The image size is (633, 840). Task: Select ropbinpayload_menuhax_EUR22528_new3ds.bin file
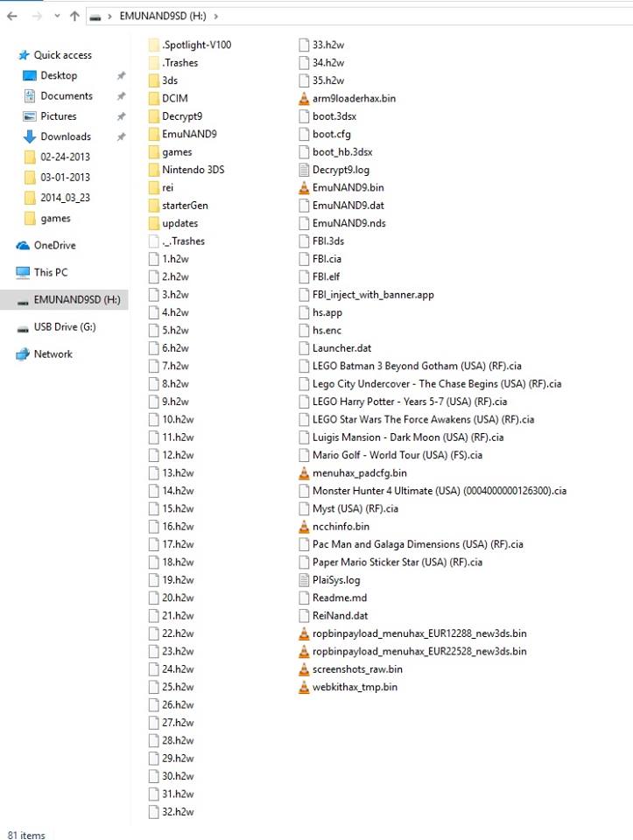pyautogui.click(x=419, y=651)
